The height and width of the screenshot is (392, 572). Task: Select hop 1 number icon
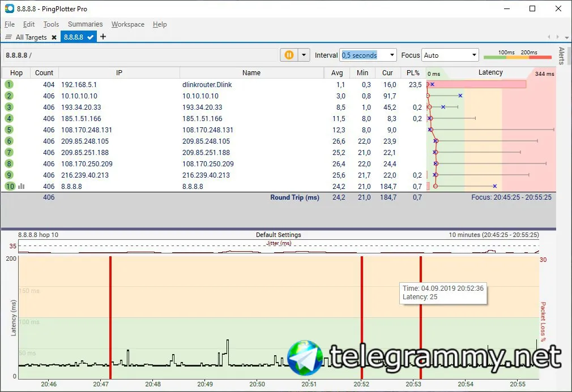pos(8,84)
